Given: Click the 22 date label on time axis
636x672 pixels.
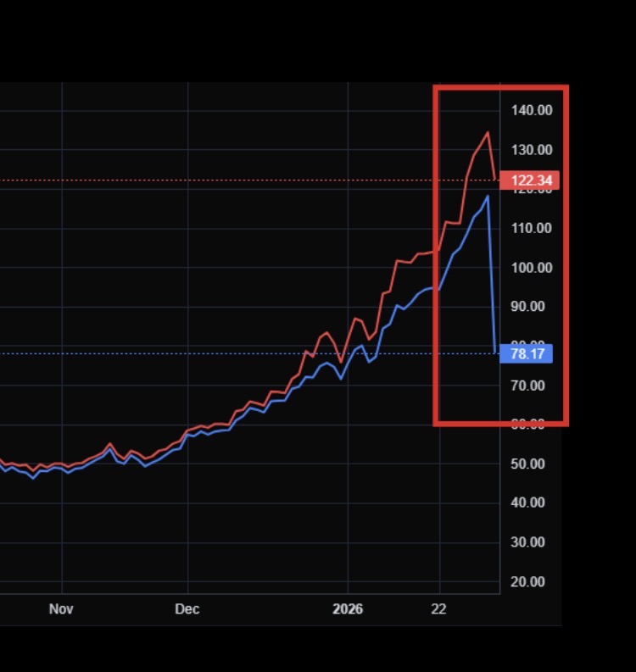Looking at the screenshot, I should click(x=438, y=609).
